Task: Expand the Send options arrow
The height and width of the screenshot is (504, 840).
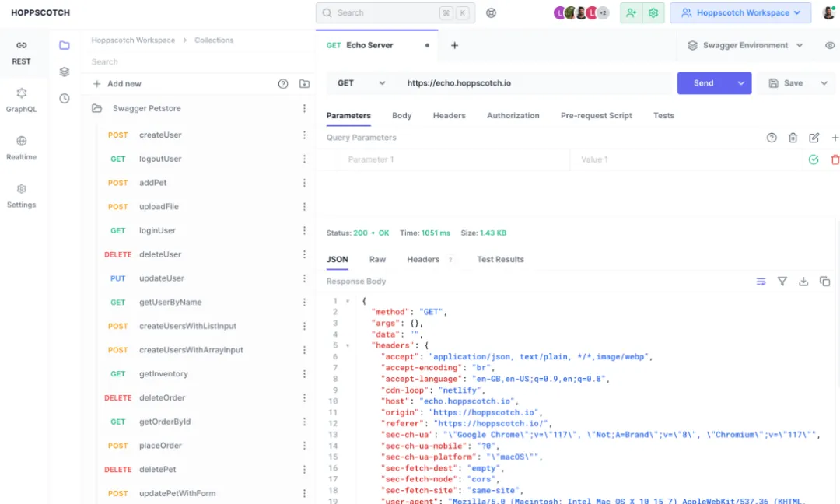Action: pos(741,83)
